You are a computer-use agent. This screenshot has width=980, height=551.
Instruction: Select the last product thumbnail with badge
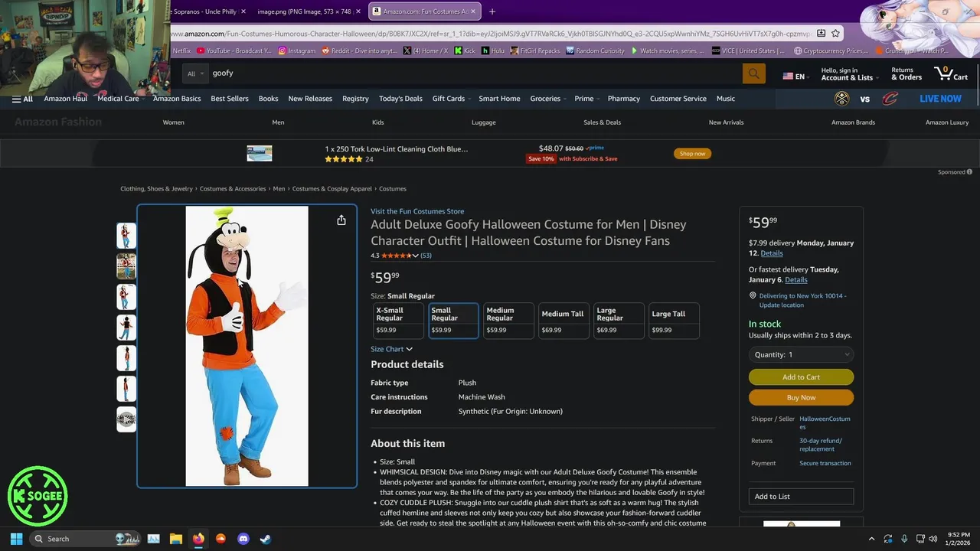point(126,419)
